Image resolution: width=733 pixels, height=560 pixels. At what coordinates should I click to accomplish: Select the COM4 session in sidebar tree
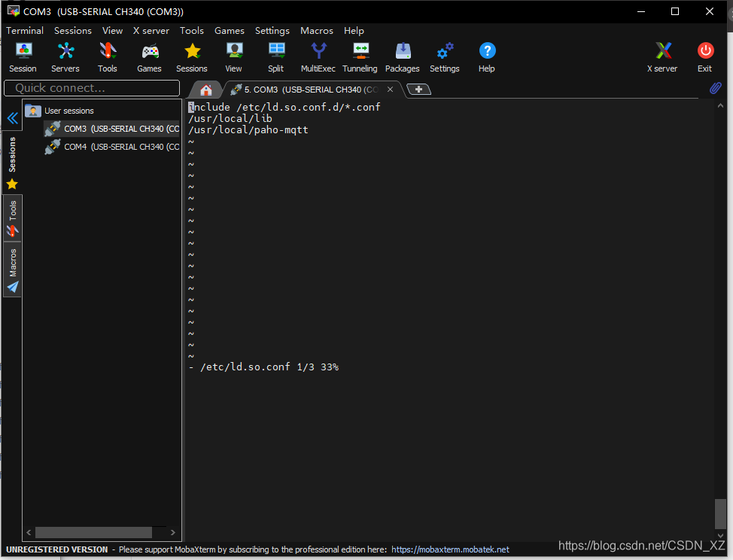112,147
